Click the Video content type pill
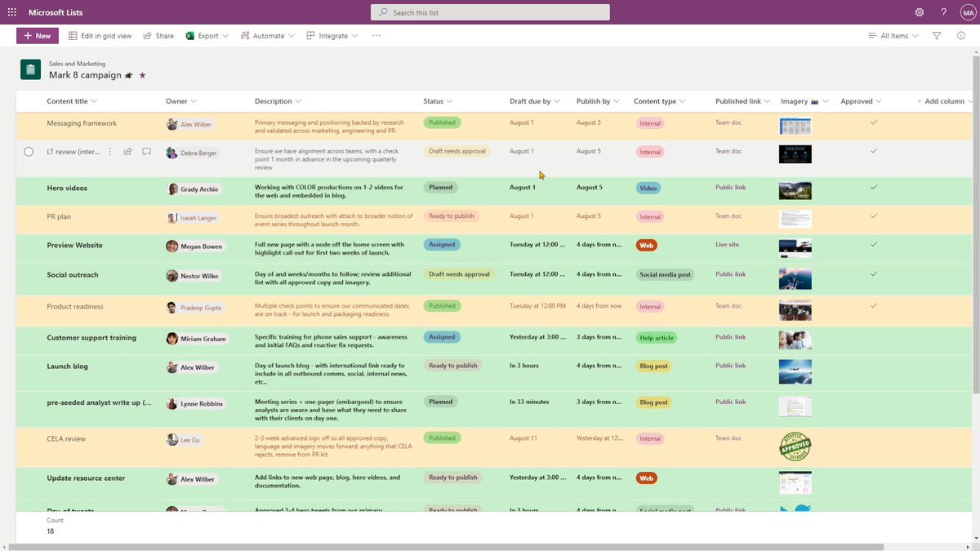The image size is (980, 551). (x=648, y=188)
